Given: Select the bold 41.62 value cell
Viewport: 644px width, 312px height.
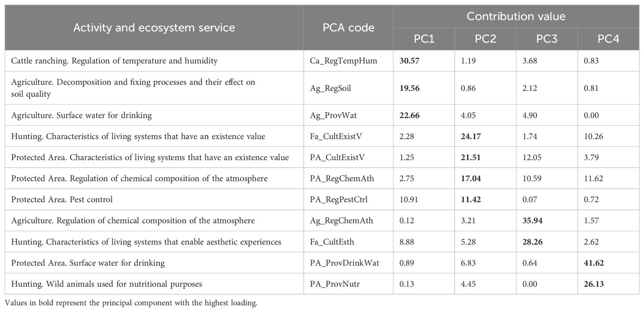Looking at the screenshot, I should tap(595, 263).
